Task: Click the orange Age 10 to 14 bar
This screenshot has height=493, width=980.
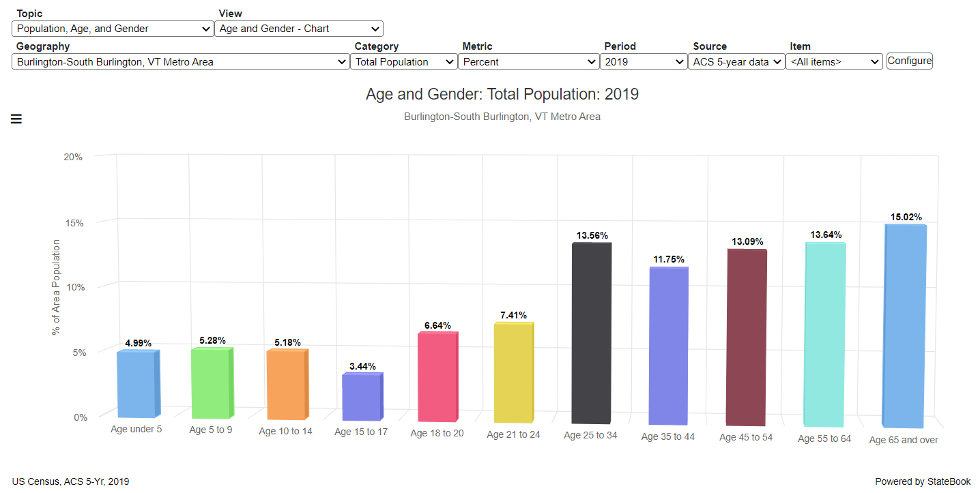Action: [x=286, y=385]
